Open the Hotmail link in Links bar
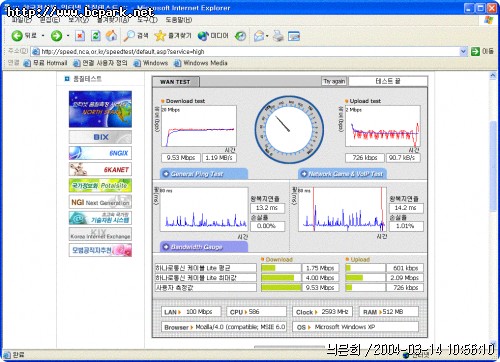 tap(46, 63)
